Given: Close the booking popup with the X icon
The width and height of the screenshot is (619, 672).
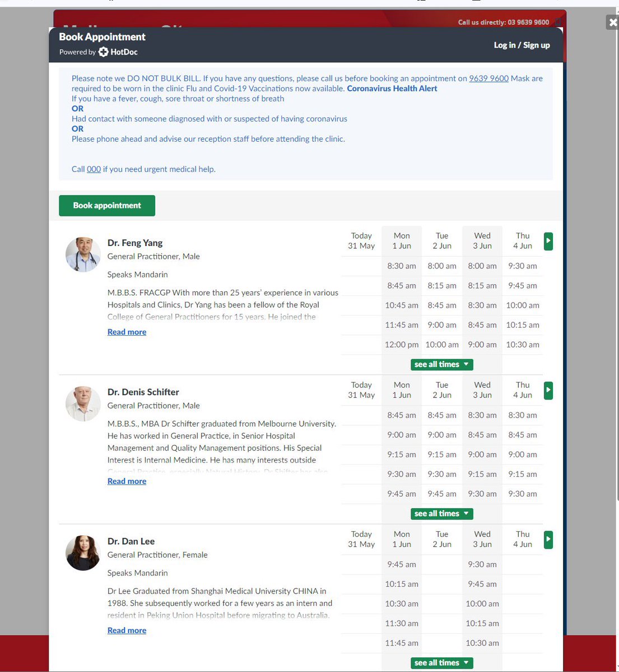Looking at the screenshot, I should click(x=613, y=22).
